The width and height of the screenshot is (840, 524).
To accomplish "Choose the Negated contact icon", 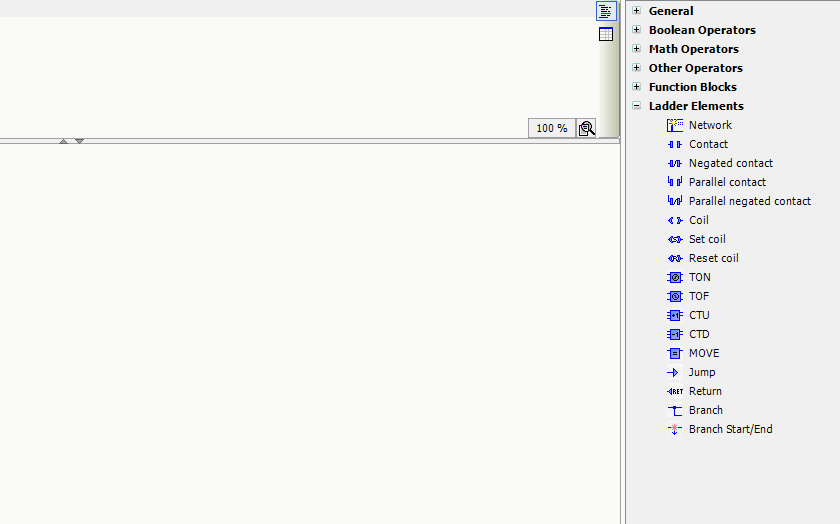I will (674, 163).
